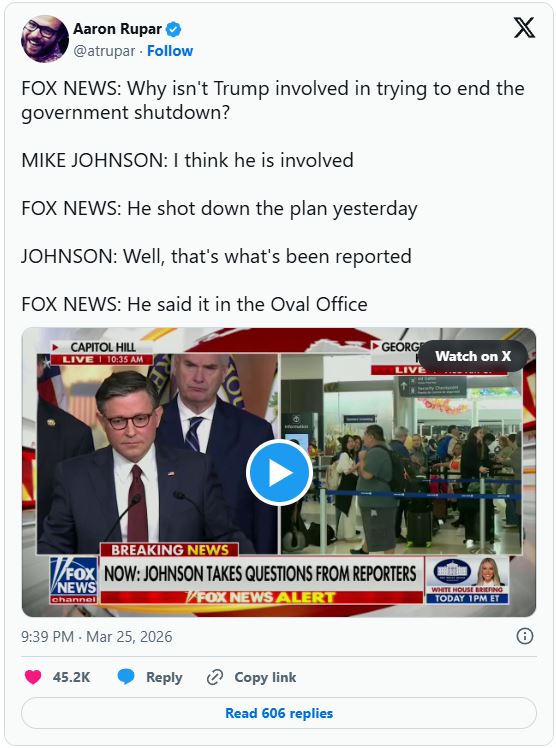Open the 9:39 PM Mar 25, 2026 timestamp
The height and width of the screenshot is (748, 556).
pos(96,636)
